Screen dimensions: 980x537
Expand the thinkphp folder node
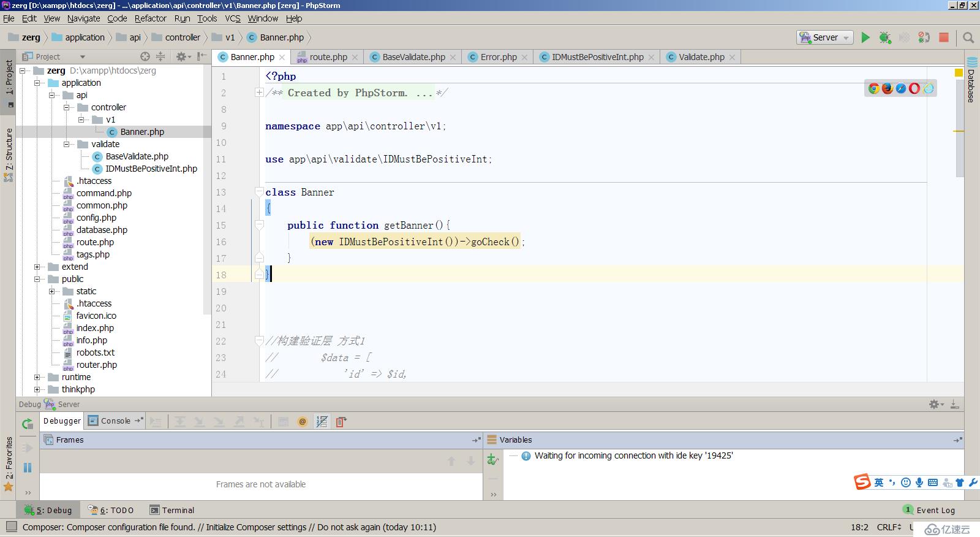pos(37,389)
